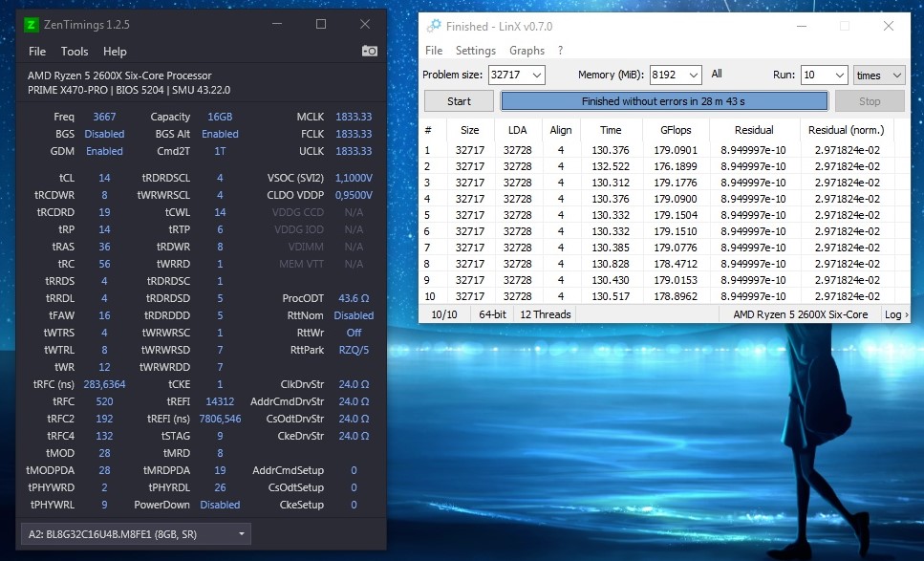Click the PowerDown Disabled value
Screen dimensions: 924x561
click(220, 505)
